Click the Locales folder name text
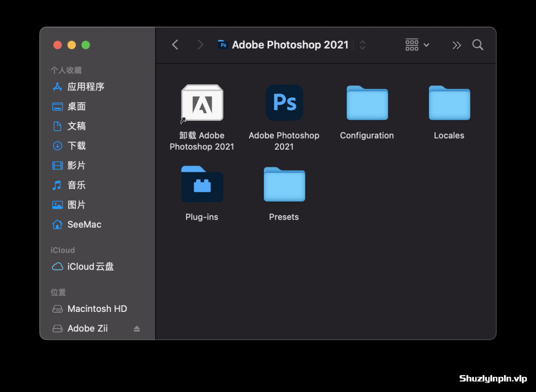The width and height of the screenshot is (536, 392). (x=449, y=136)
